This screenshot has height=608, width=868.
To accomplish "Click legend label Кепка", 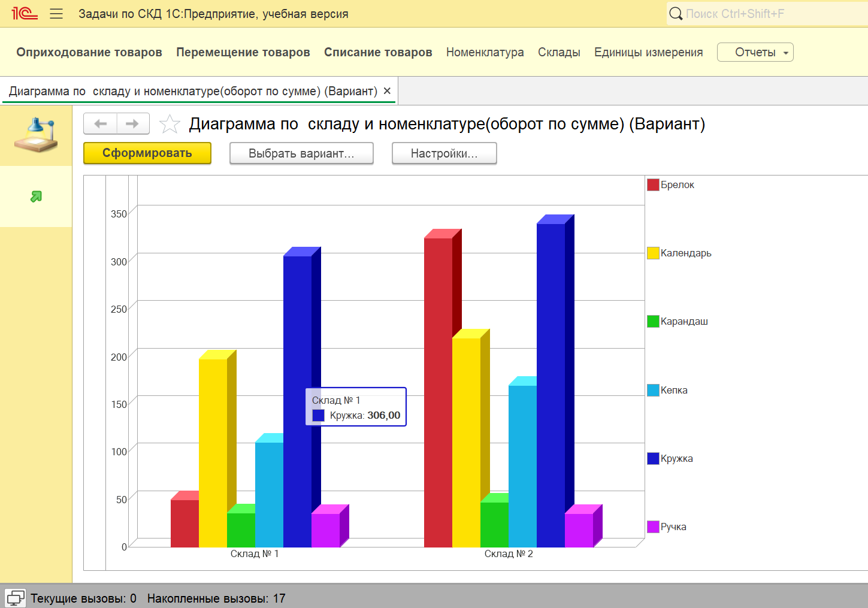I will (x=674, y=390).
